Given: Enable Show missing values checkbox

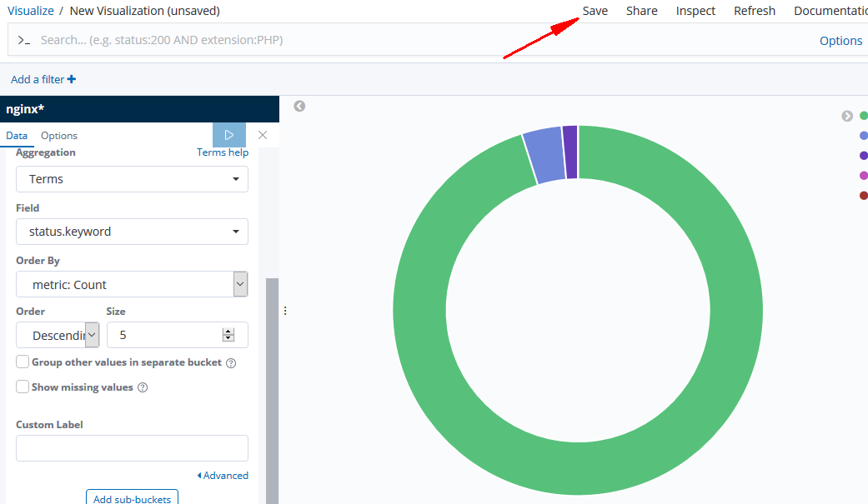Looking at the screenshot, I should point(23,387).
